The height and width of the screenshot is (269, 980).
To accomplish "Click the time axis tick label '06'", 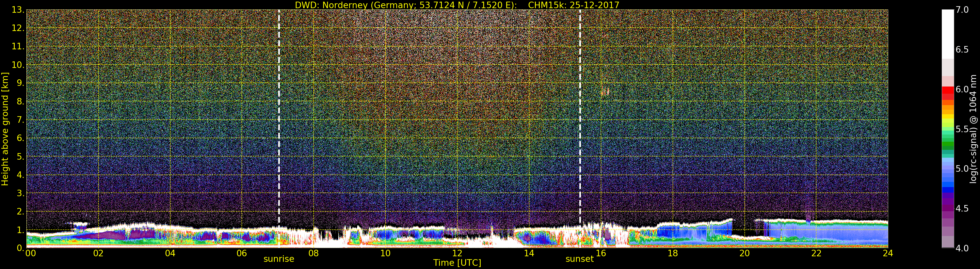I will 242,253.
